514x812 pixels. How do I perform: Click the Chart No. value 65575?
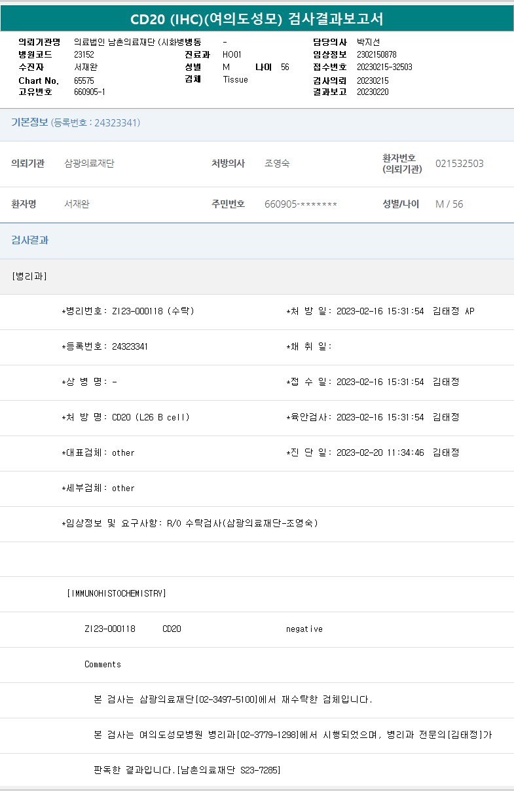tap(84, 81)
